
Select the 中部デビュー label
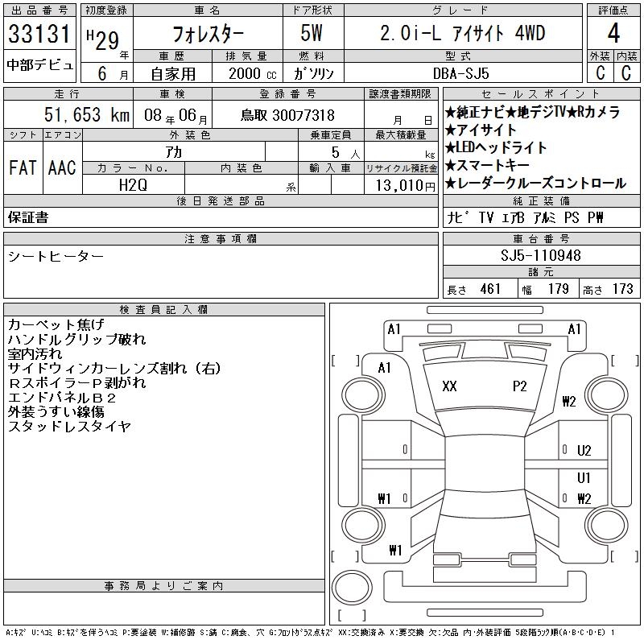(40, 65)
